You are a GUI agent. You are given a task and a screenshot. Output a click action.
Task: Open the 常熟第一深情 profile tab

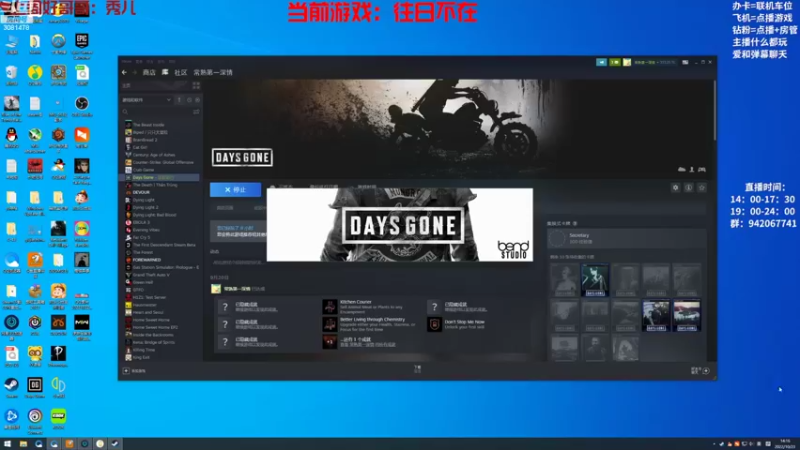tap(213, 72)
